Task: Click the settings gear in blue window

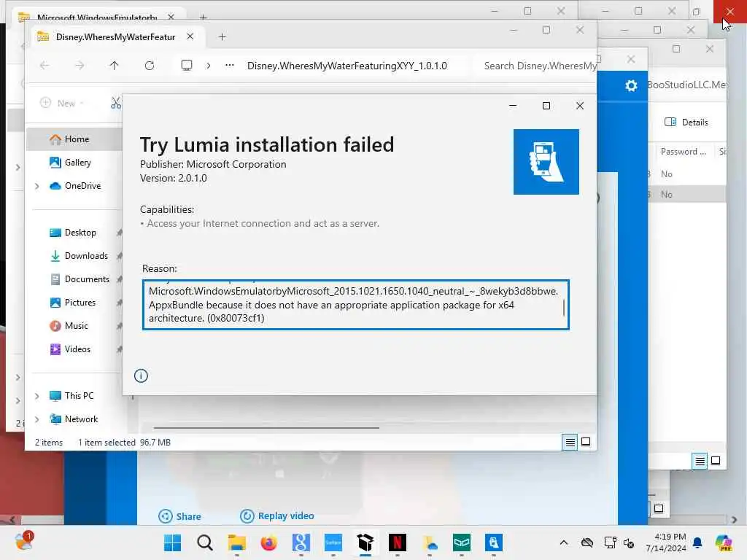Action: pyautogui.click(x=631, y=85)
